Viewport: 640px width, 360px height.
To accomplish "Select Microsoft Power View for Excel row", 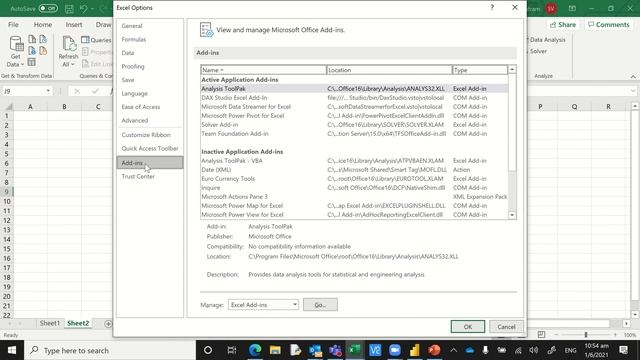I will click(x=354, y=214).
